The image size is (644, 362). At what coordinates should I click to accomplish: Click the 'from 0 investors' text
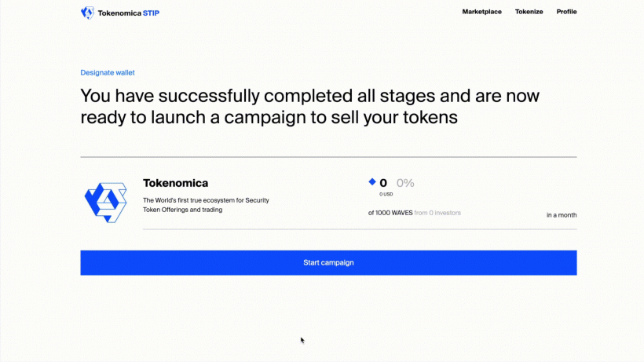pyautogui.click(x=437, y=213)
